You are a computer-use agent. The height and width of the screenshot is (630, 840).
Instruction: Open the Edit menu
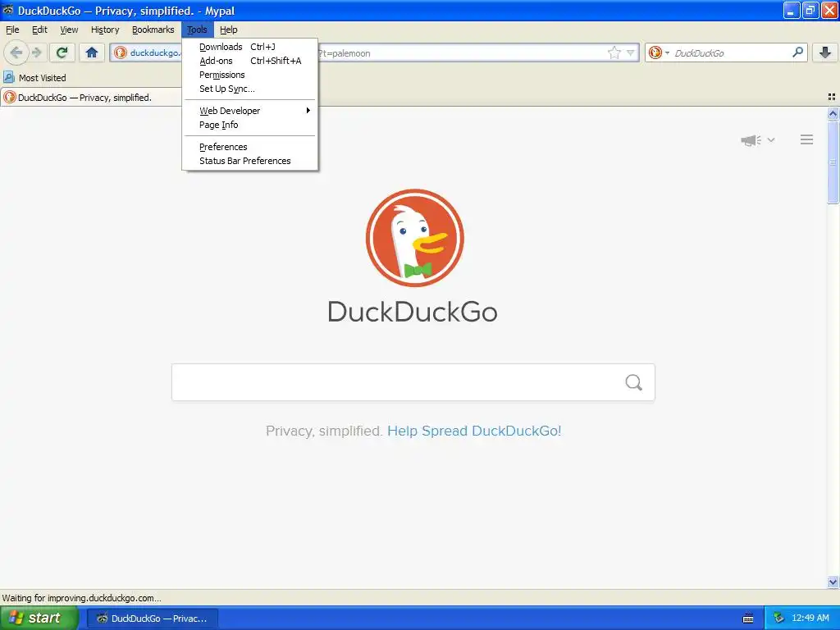coord(39,30)
